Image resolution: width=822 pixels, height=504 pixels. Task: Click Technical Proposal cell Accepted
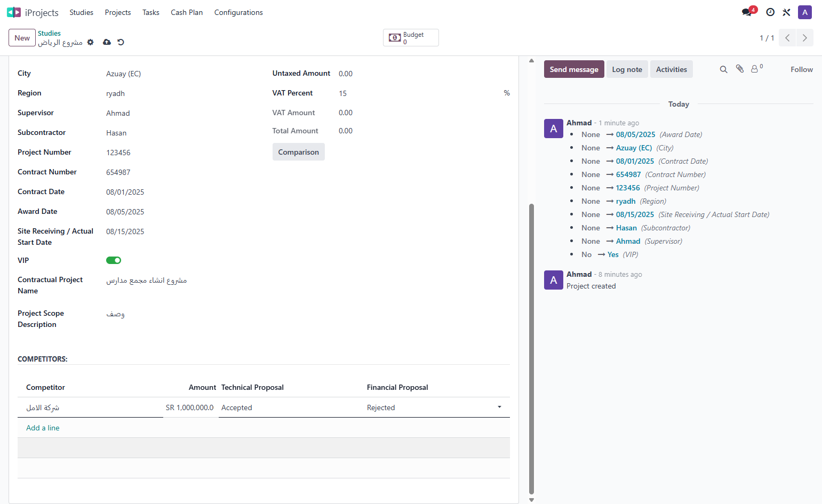(x=291, y=407)
